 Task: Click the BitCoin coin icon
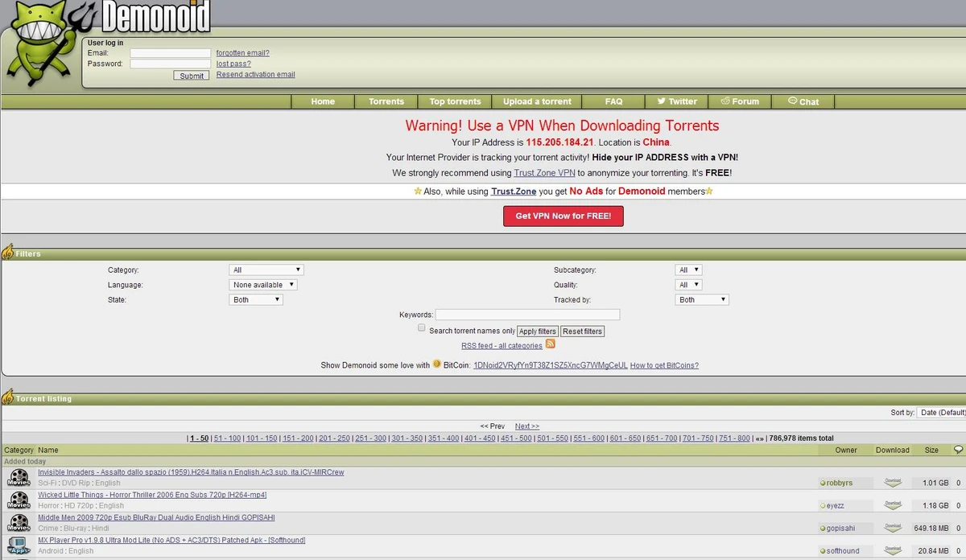pos(437,364)
